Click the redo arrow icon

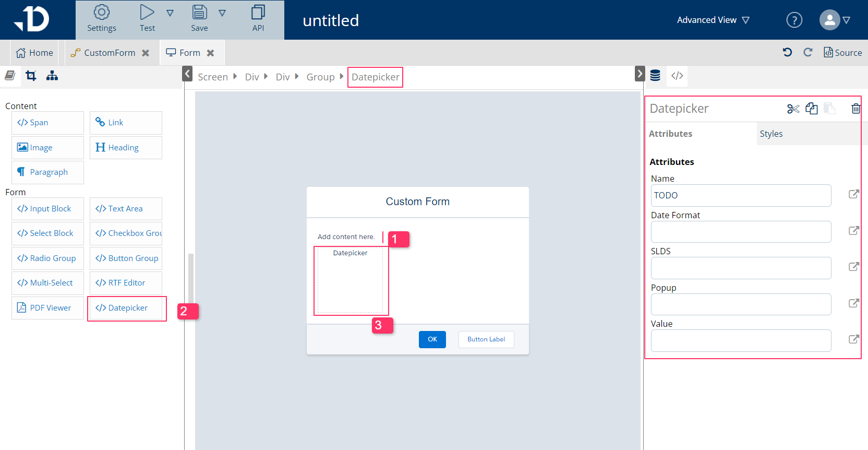pos(807,52)
